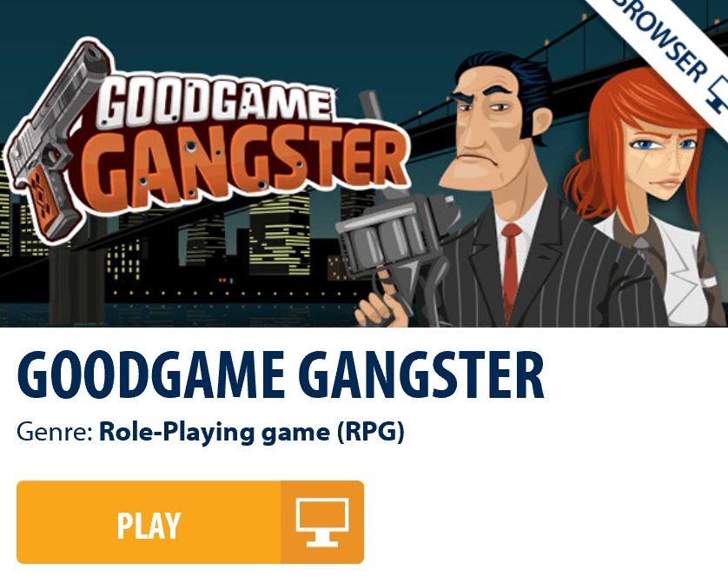Click the monitor icon in BROWSER ribbon
Screen dimensions: 728x583
coord(719,94)
